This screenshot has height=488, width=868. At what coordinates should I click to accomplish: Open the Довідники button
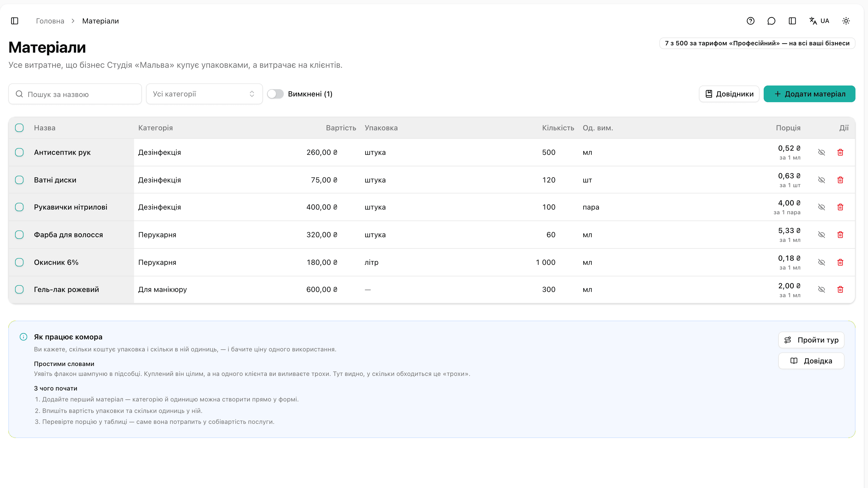(x=729, y=94)
